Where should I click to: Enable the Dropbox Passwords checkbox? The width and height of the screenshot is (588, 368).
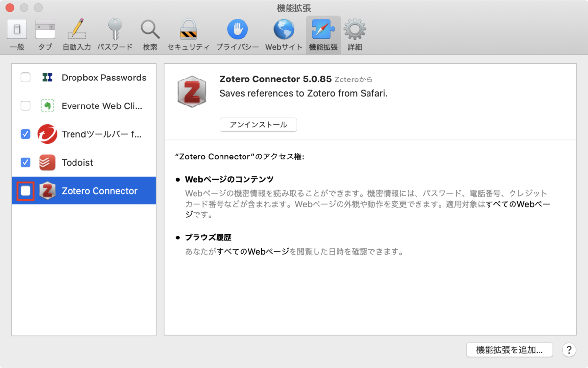[25, 78]
